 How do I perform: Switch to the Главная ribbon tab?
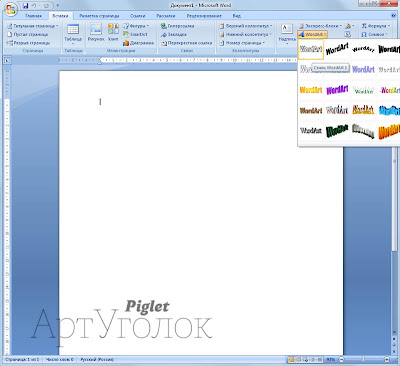(34, 16)
